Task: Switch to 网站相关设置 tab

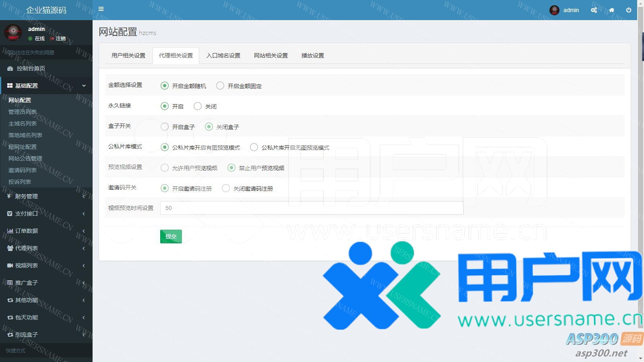Action: click(x=271, y=56)
